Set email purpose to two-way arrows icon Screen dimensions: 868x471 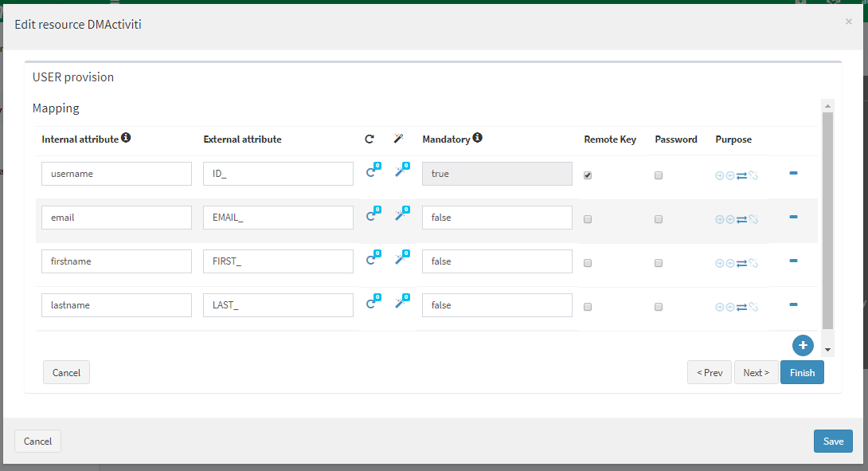tap(742, 219)
